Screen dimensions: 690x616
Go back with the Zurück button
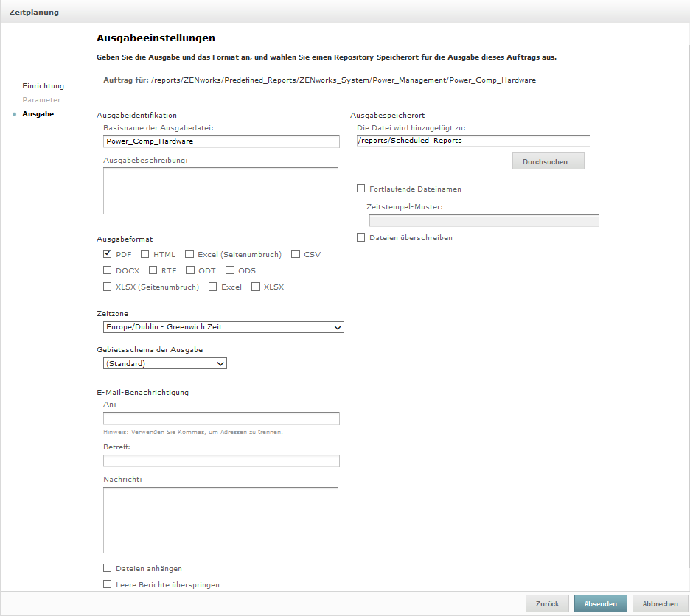click(547, 603)
